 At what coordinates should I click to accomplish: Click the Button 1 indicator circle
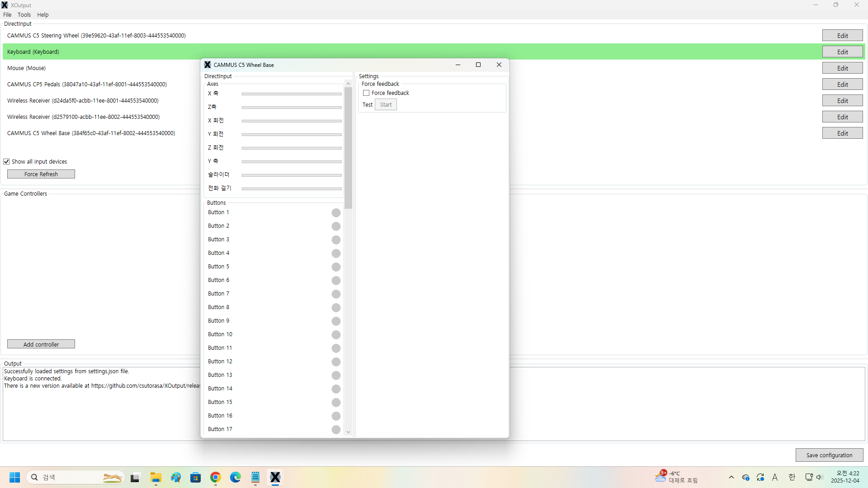click(336, 213)
